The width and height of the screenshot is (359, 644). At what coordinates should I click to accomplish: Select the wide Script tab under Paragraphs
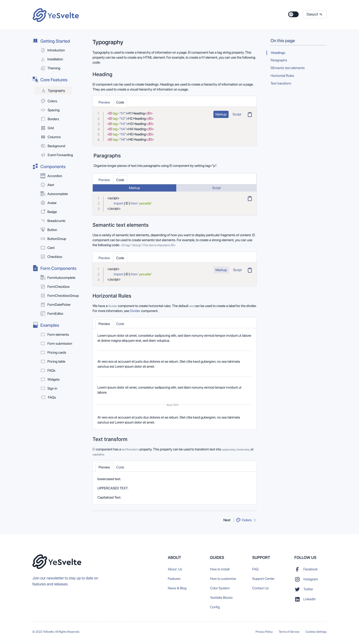tap(216, 188)
